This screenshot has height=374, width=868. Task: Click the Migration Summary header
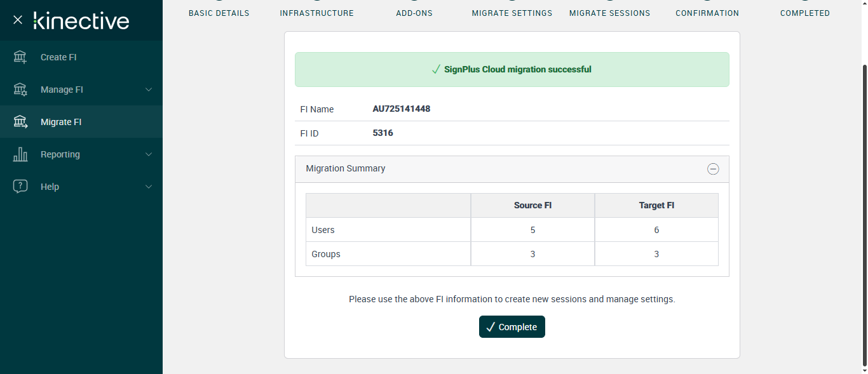click(346, 169)
